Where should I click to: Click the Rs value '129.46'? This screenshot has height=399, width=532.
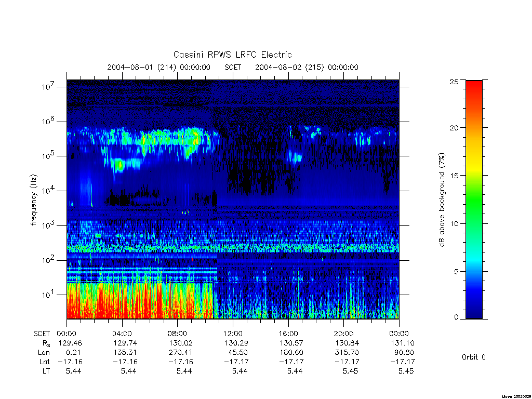[70, 343]
